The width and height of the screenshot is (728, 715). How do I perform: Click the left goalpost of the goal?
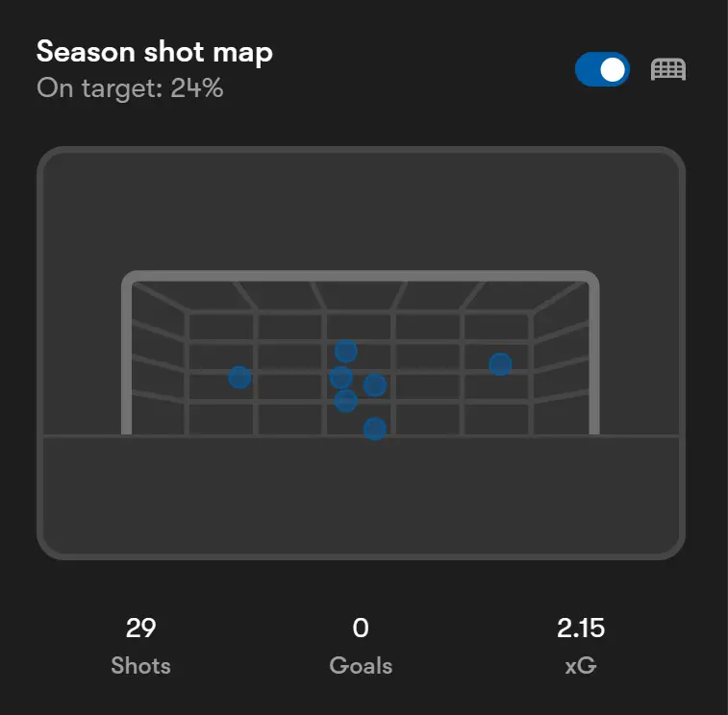pyautogui.click(x=127, y=356)
